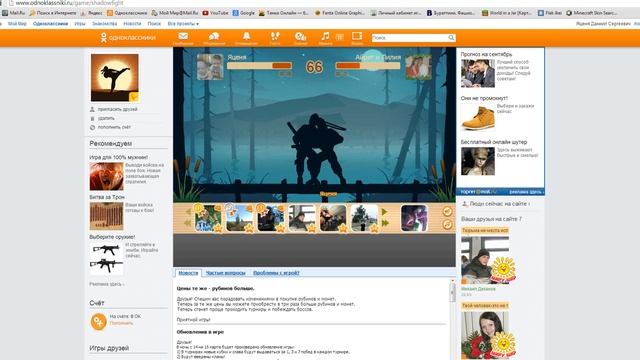Image resolution: width=640 pixels, height=360 pixels.
Task: Click first friend thumbnail in the strip
Action: coord(208,218)
